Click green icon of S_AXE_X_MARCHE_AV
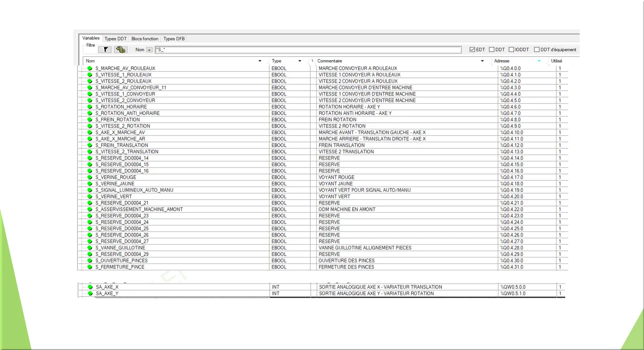 point(90,133)
